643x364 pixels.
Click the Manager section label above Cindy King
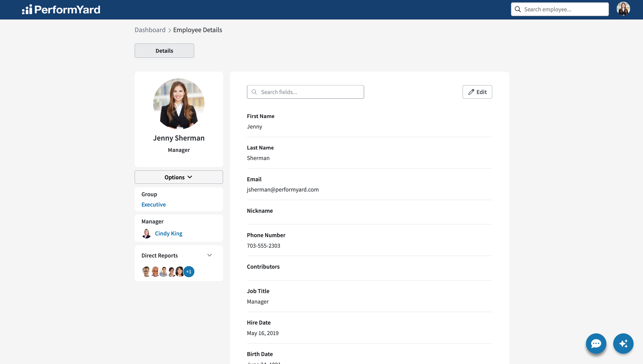coord(153,222)
